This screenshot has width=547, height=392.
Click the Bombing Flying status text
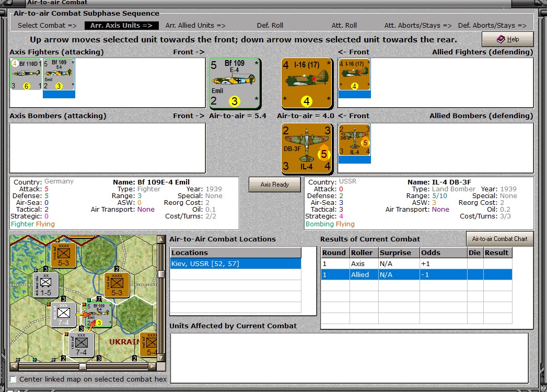coord(330,224)
